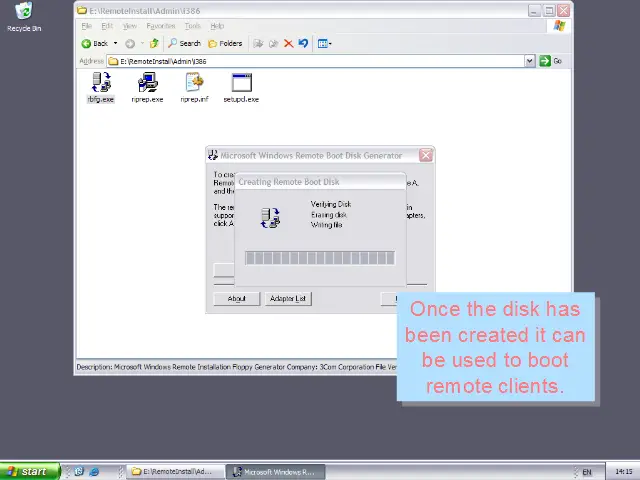
Task: Open the View menu
Action: (x=130, y=26)
